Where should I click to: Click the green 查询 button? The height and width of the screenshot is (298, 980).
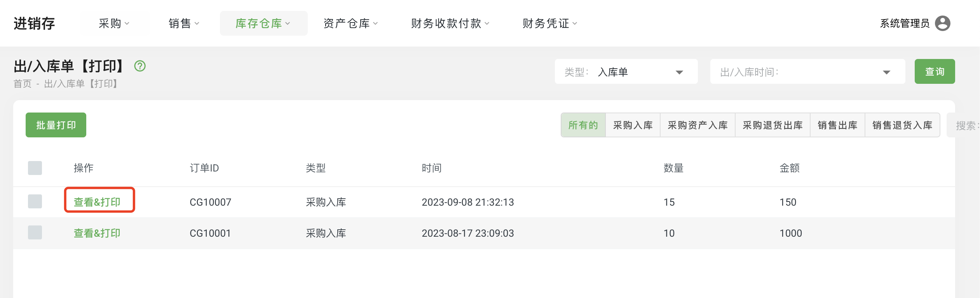(x=935, y=71)
